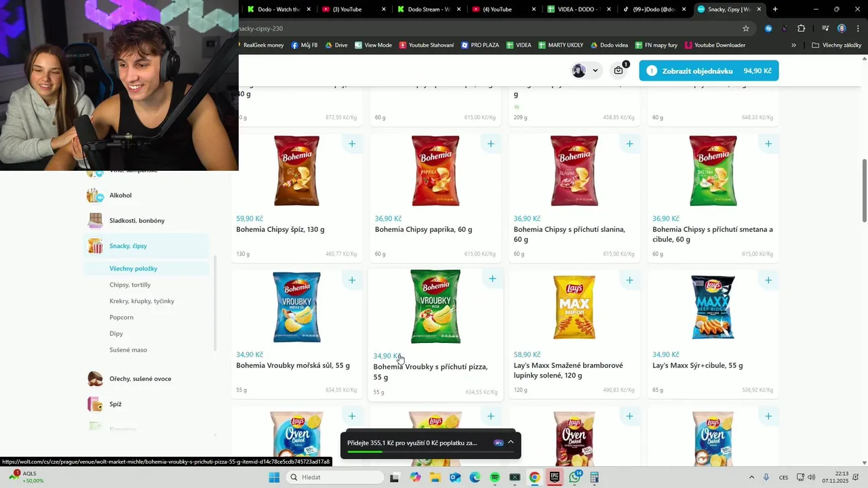Open Bohemia Chipsy paprika product image
Viewport: 868px width, 488px height.
(435, 171)
